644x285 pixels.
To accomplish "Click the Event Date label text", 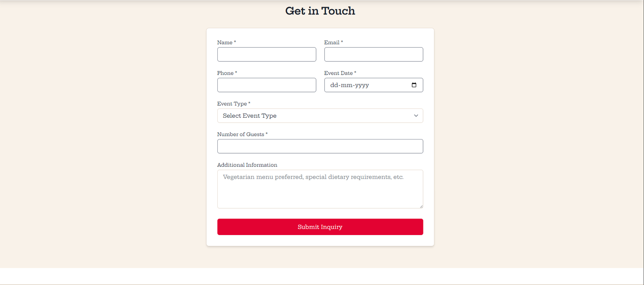I will [x=338, y=73].
